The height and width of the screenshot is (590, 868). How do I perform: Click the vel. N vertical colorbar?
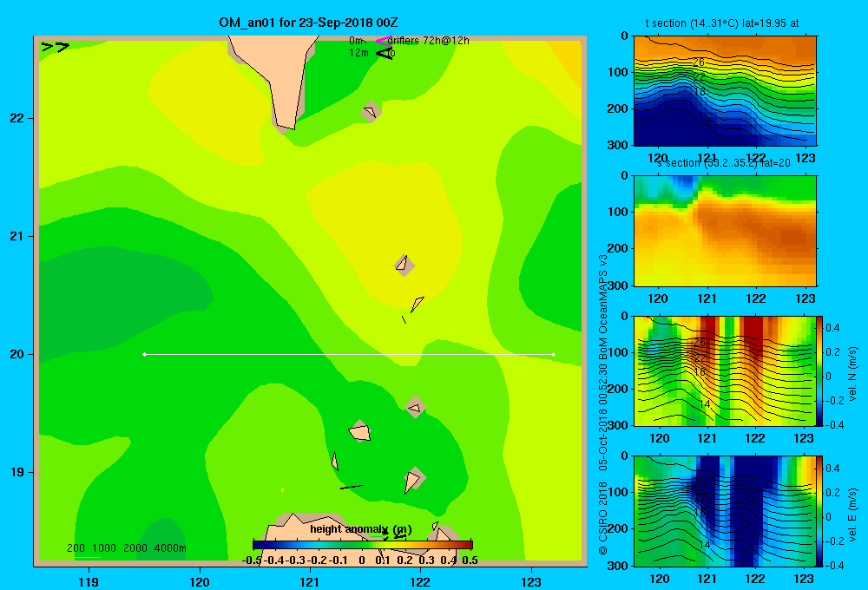point(820,370)
